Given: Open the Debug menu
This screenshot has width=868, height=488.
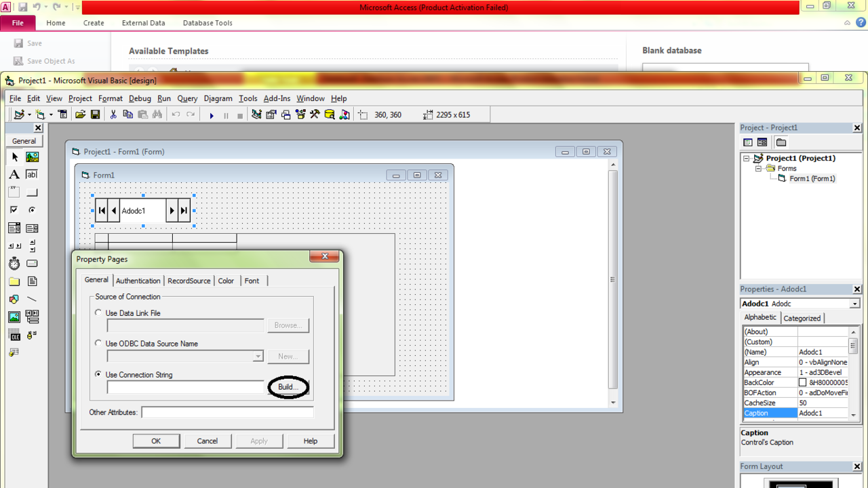Looking at the screenshot, I should (140, 98).
